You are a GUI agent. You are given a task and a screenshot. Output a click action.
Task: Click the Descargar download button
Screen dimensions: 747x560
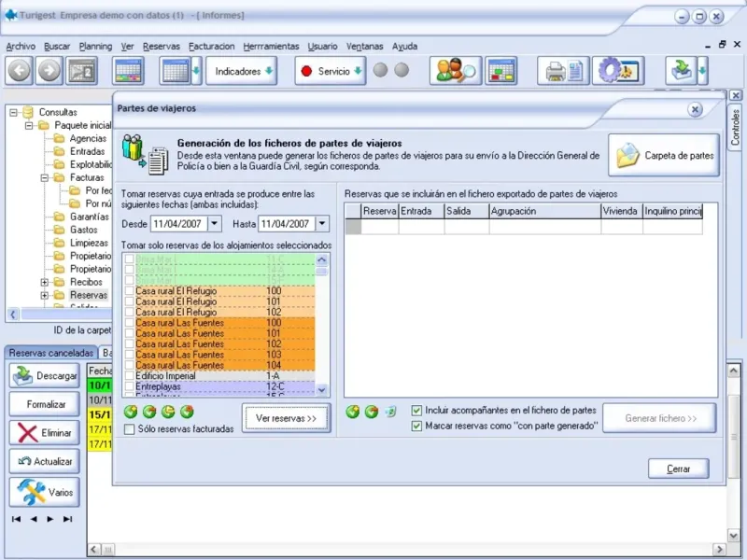click(44, 376)
